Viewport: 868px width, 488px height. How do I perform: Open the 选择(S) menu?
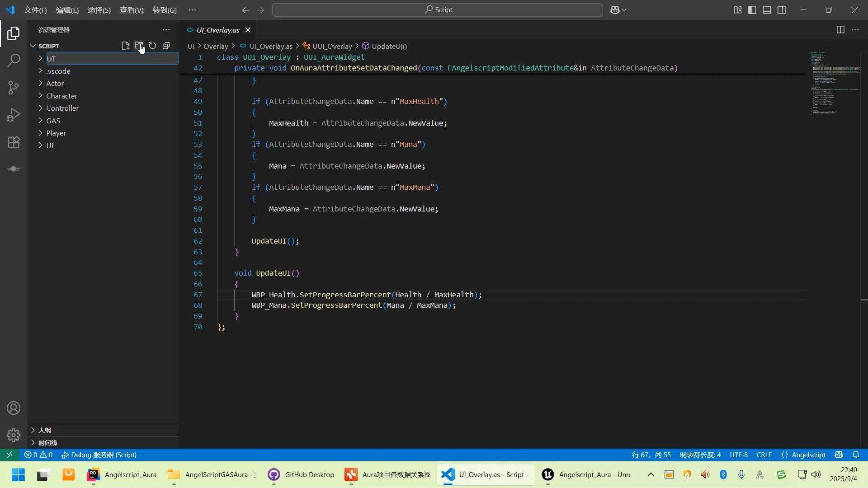point(99,10)
